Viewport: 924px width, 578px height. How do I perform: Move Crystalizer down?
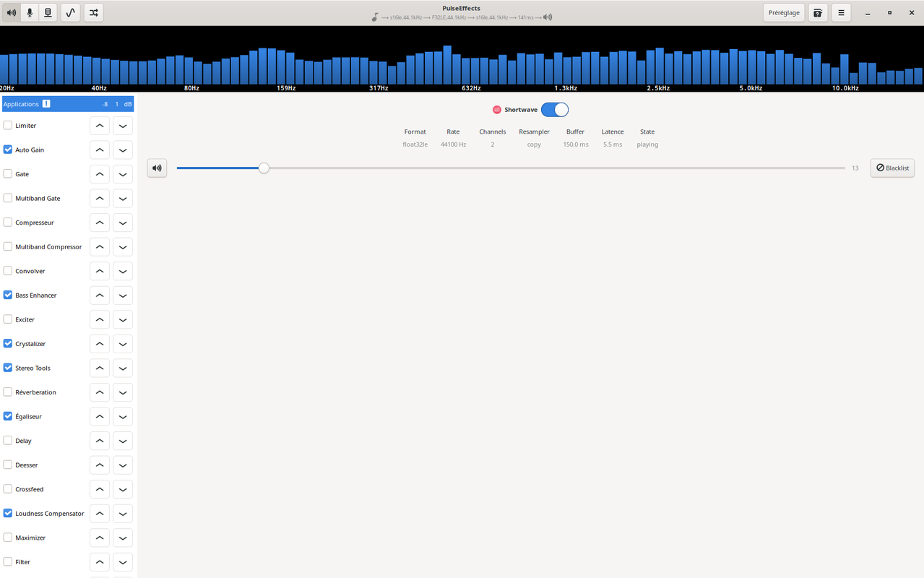point(123,344)
